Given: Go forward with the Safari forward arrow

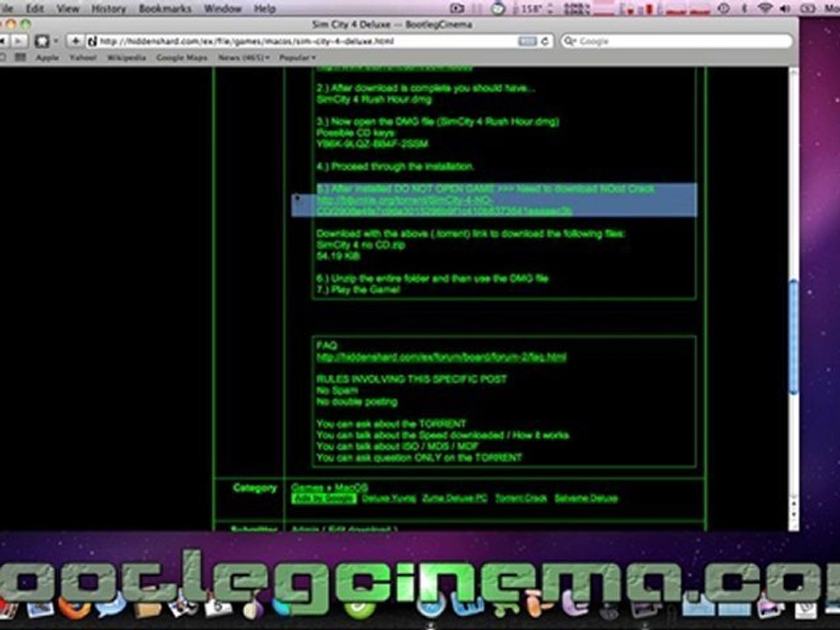Looking at the screenshot, I should [x=18, y=41].
